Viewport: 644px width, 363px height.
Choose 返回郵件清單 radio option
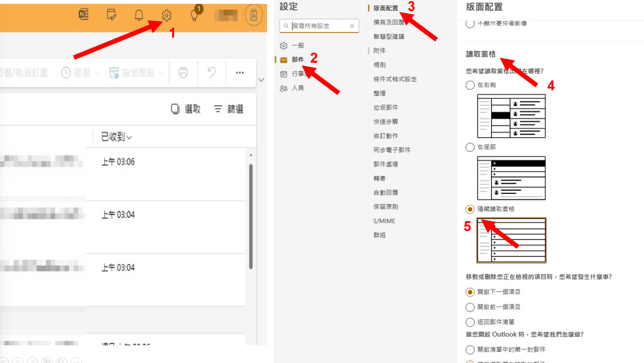(x=470, y=322)
